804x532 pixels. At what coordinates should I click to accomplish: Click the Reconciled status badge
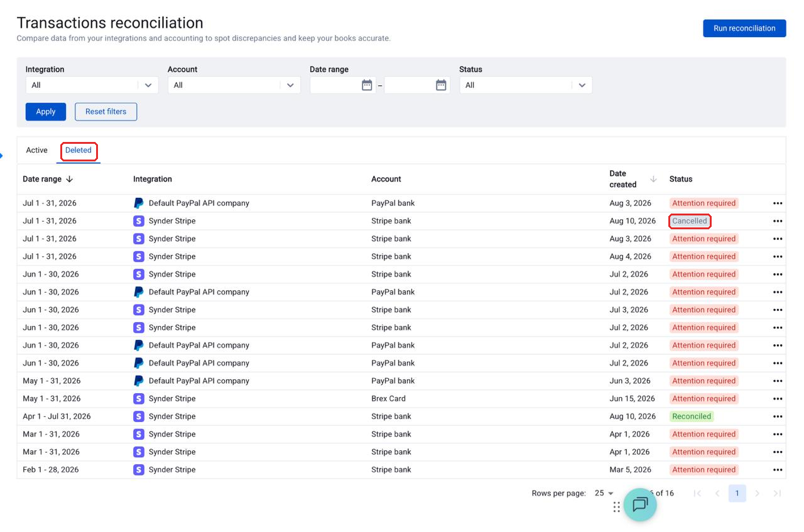click(692, 416)
